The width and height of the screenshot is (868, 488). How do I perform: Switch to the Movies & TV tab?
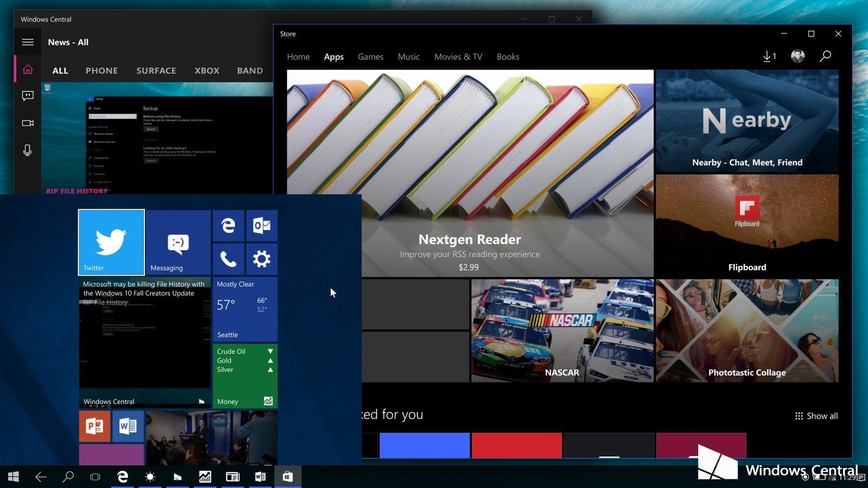[458, 57]
